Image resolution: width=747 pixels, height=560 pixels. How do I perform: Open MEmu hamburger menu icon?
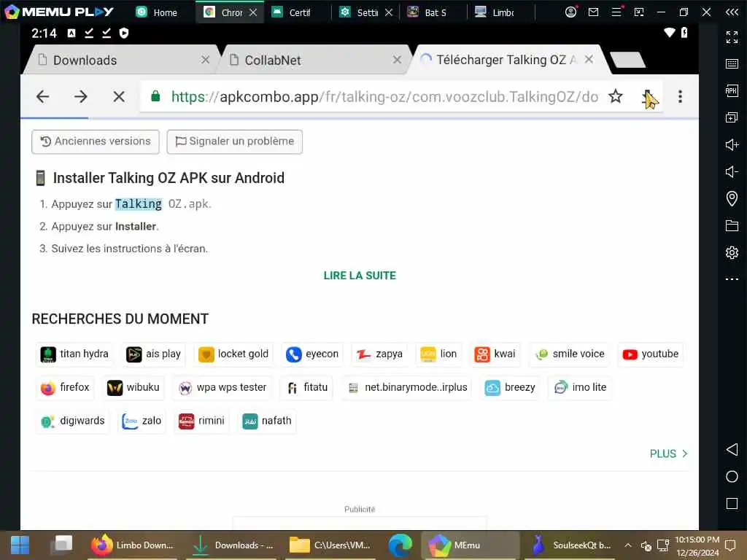click(x=616, y=12)
